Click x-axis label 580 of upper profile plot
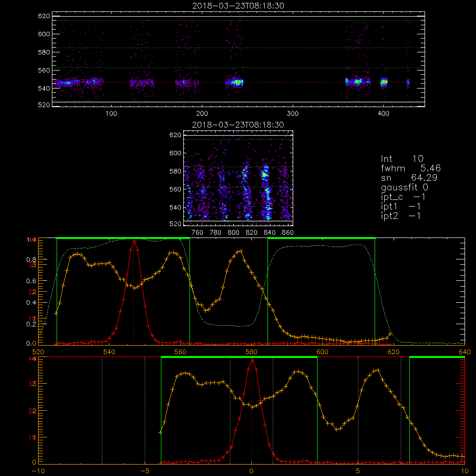This screenshot has height=476, width=476. [x=251, y=352]
